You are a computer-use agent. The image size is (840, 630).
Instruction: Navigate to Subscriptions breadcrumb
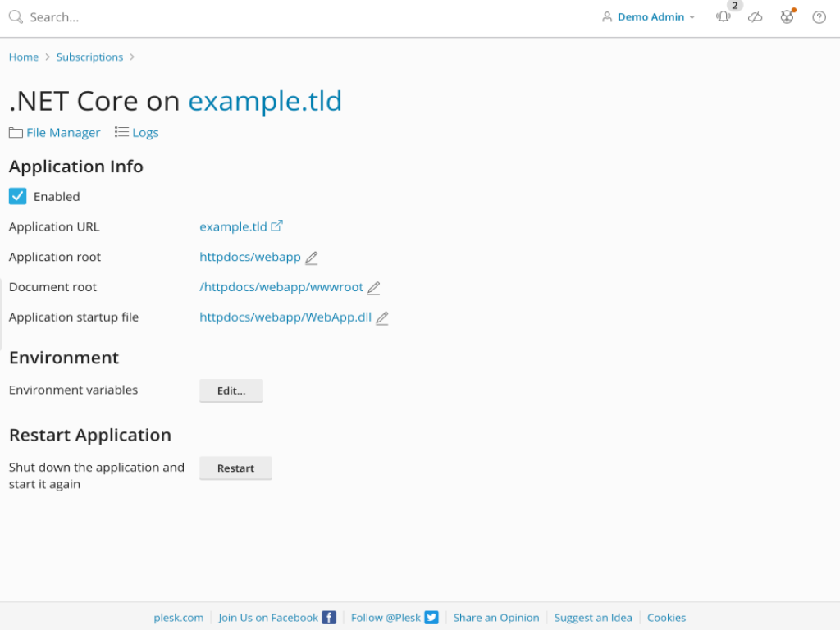89,57
